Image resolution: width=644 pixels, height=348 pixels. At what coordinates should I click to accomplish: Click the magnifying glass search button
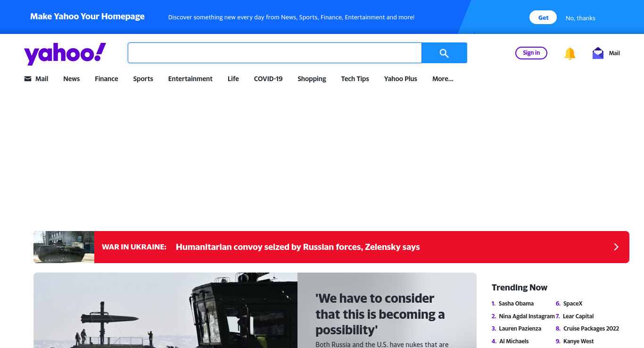click(x=444, y=53)
